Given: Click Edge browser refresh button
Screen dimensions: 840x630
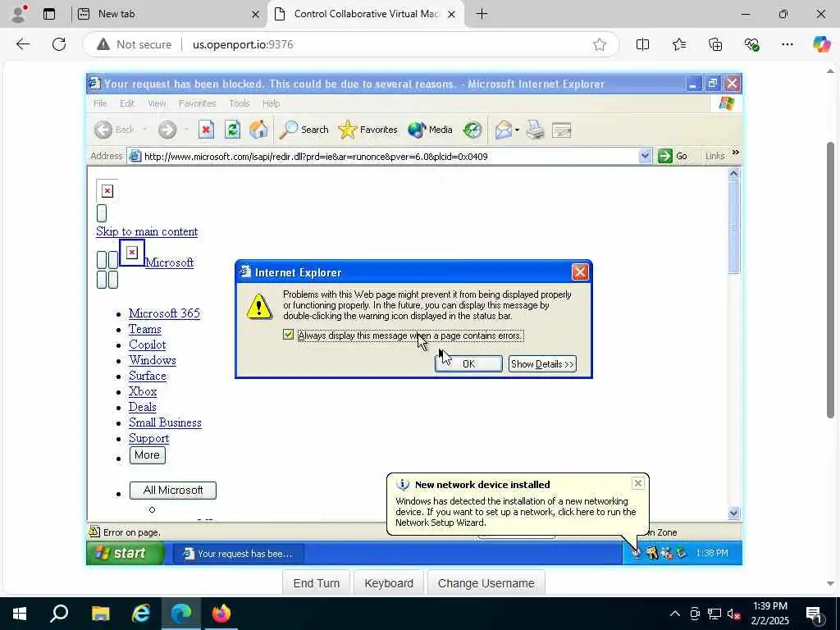Looking at the screenshot, I should tap(59, 44).
